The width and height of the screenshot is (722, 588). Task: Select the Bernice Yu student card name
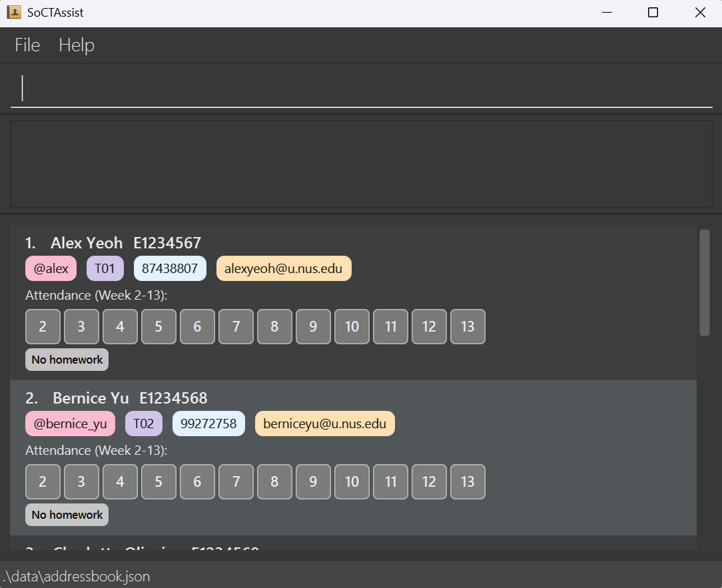(91, 398)
